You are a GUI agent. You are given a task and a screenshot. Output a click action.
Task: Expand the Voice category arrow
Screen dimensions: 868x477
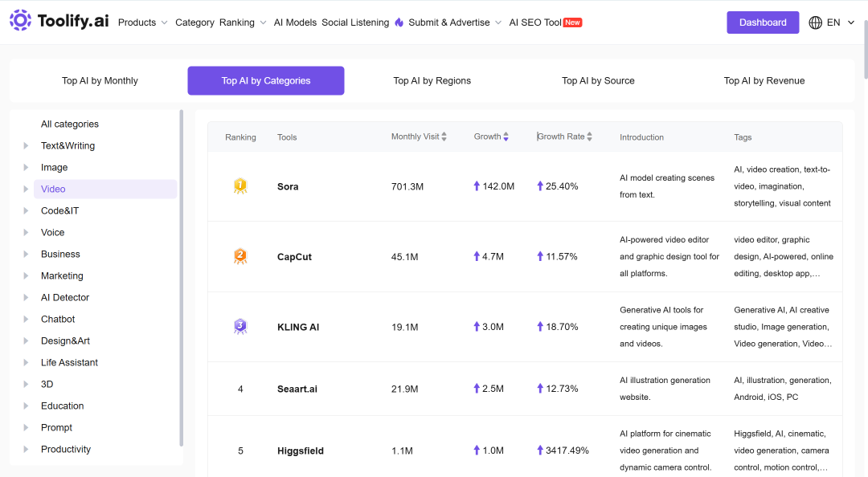click(x=26, y=232)
